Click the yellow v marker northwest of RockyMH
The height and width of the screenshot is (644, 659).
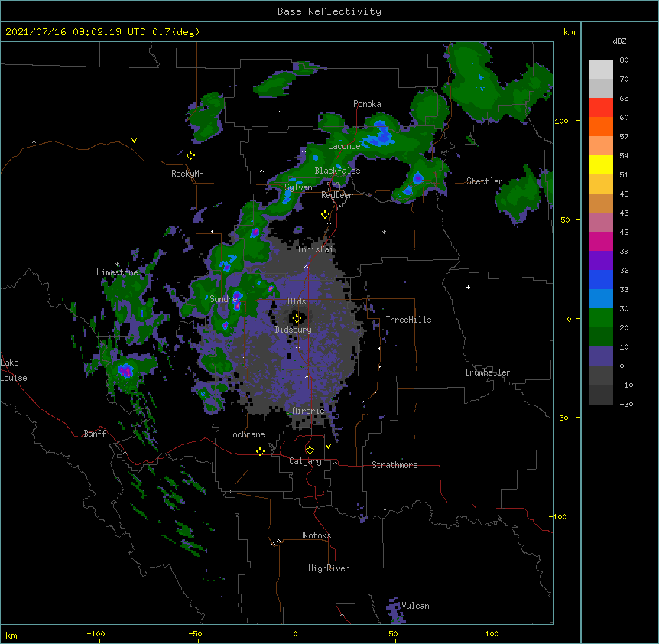coord(134,141)
